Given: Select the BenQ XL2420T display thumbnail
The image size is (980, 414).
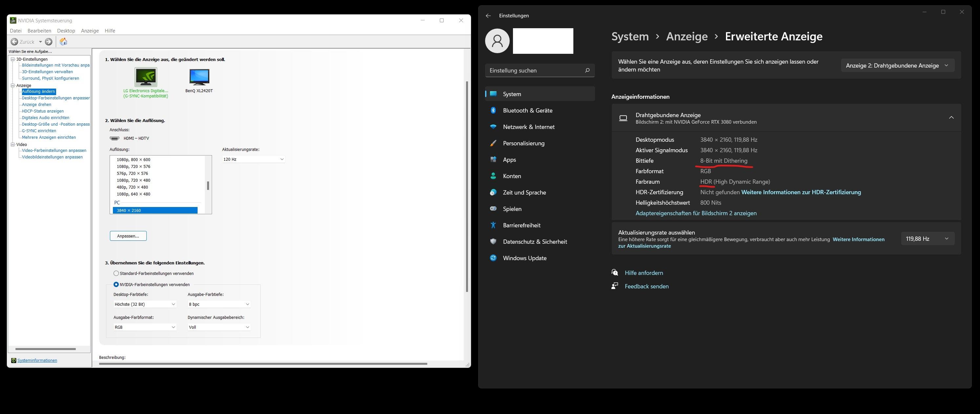Looking at the screenshot, I should click(199, 77).
